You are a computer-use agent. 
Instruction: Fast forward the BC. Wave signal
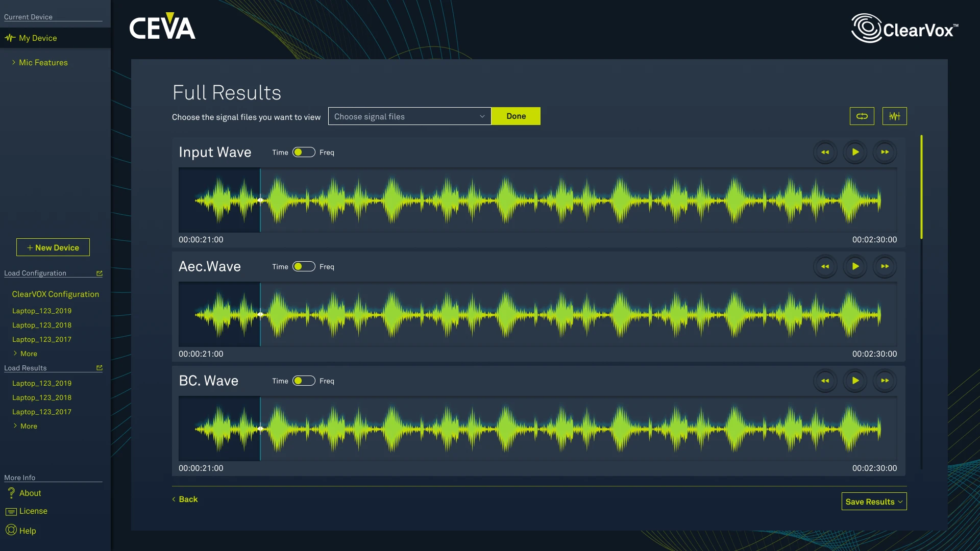[x=885, y=381]
